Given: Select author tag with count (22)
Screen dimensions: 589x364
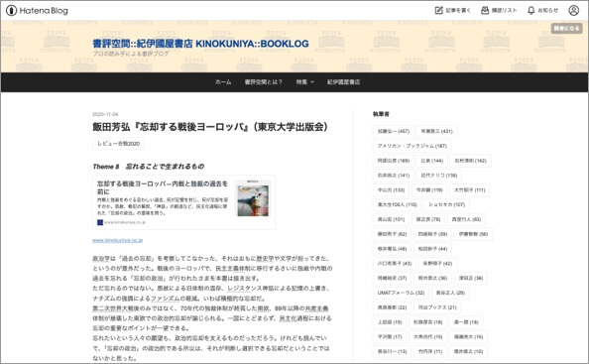Looking at the screenshot, I should 392,307.
